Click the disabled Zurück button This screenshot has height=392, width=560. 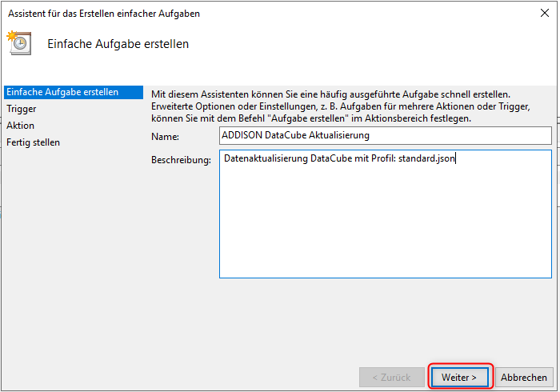[391, 377]
